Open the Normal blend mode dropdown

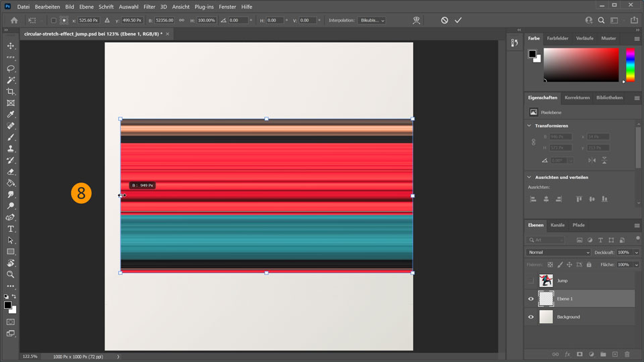[x=558, y=252]
